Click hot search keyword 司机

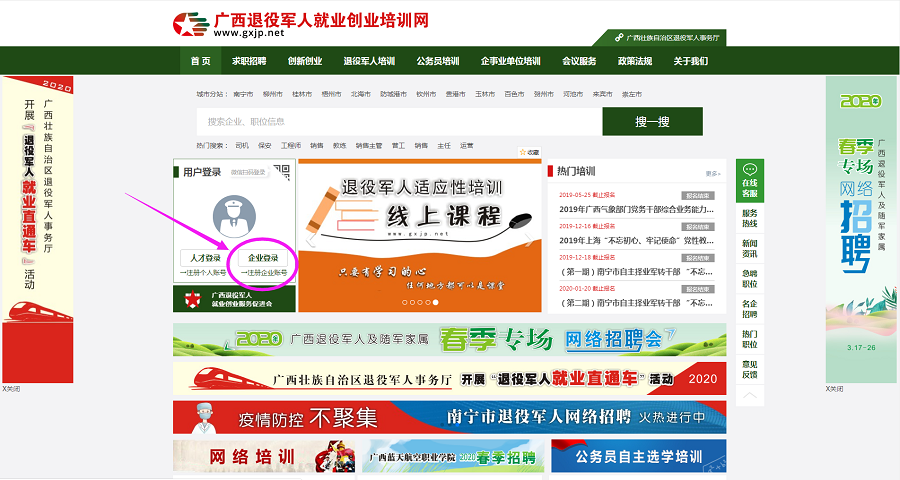[x=242, y=146]
